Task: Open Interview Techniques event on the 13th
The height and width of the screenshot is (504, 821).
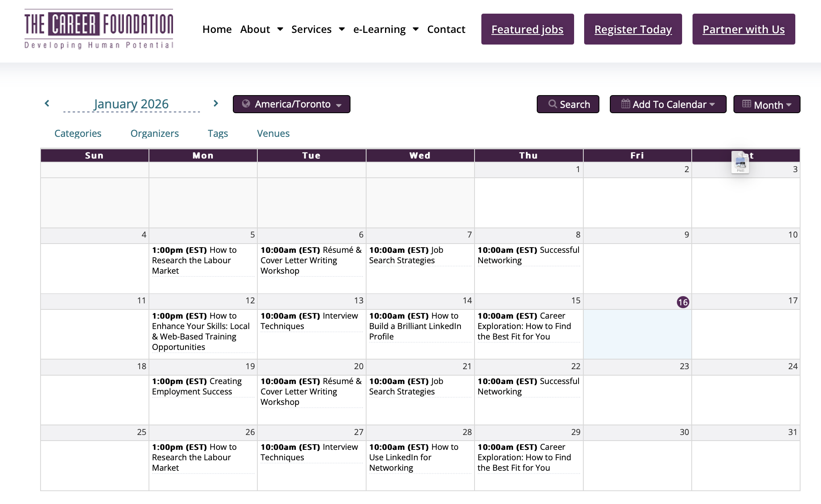Action: coord(309,321)
